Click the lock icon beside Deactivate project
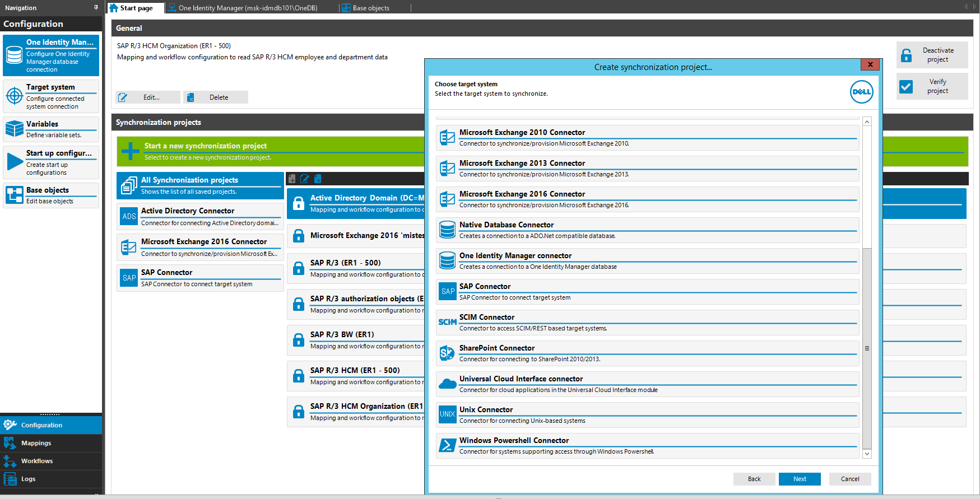 [906, 55]
